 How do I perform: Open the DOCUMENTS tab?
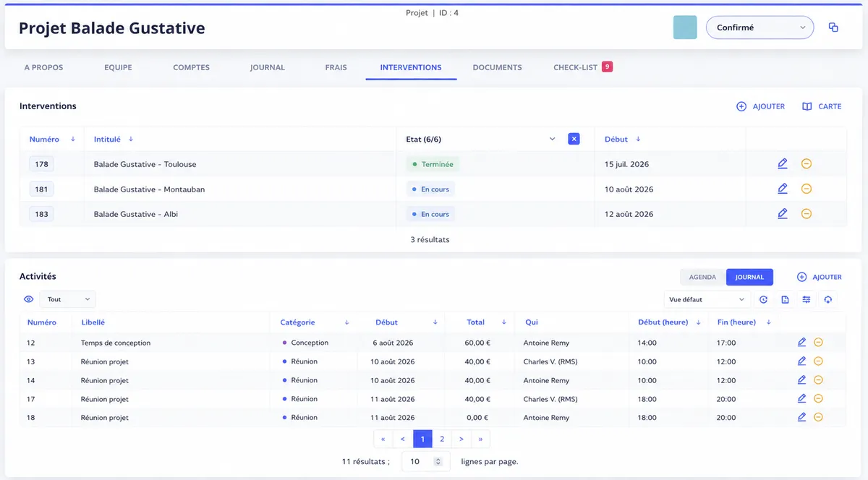point(497,67)
